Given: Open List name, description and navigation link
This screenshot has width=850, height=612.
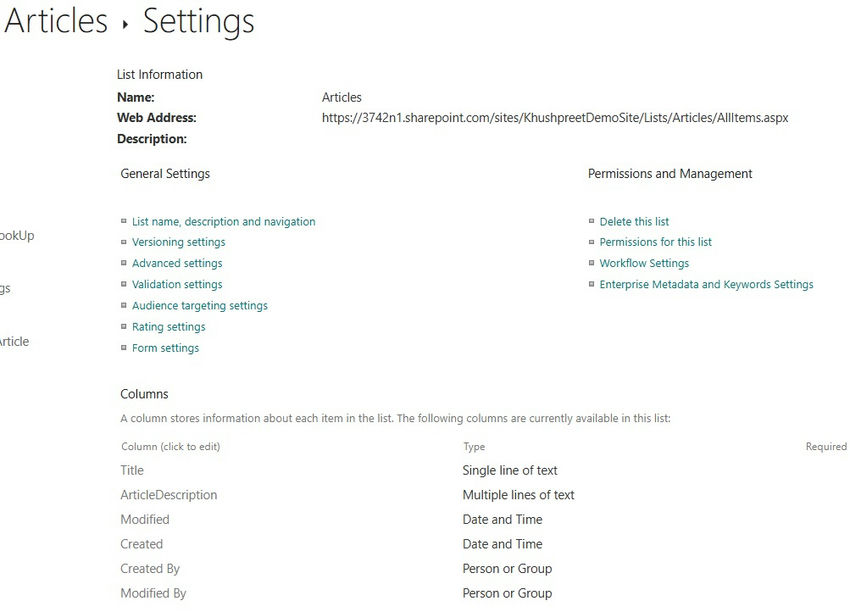Looking at the screenshot, I should click(223, 222).
